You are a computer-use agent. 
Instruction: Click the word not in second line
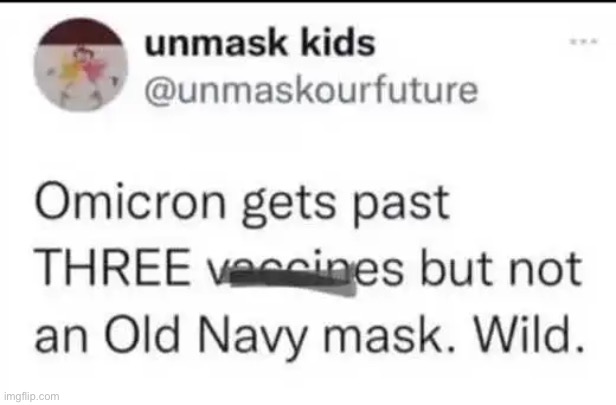click(x=546, y=269)
